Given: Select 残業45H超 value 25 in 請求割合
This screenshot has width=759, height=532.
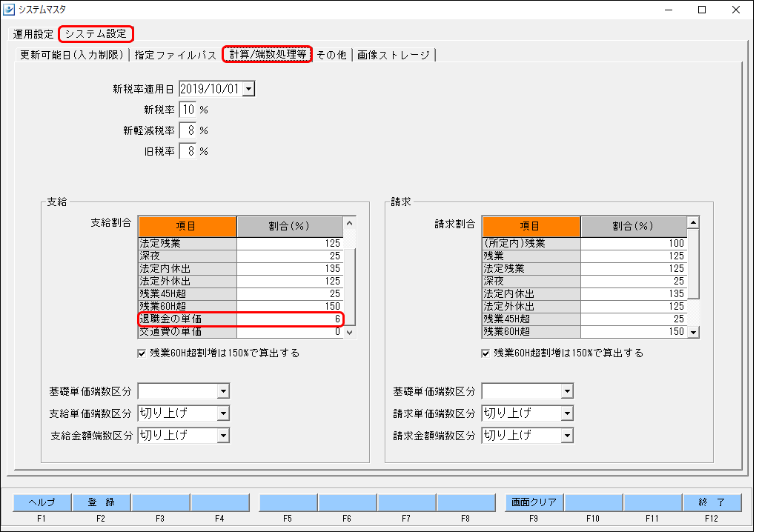Looking at the screenshot, I should [634, 319].
